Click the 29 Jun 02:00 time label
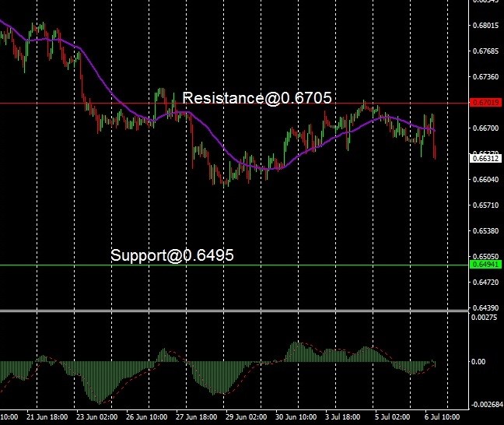This screenshot has width=504, height=425. [247, 417]
